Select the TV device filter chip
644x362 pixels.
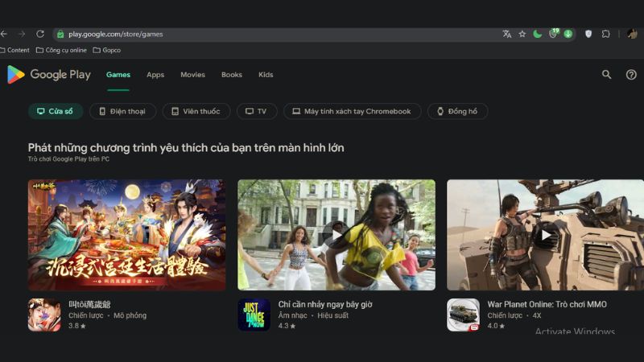256,111
